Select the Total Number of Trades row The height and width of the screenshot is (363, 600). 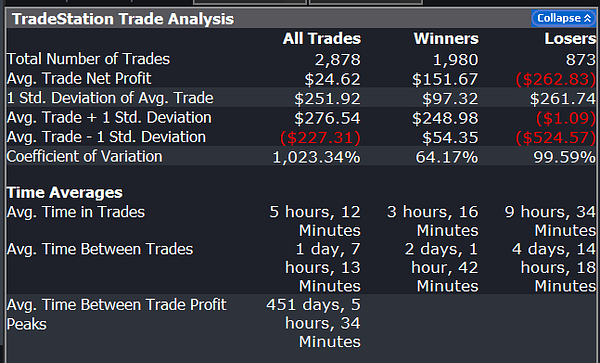(x=301, y=59)
